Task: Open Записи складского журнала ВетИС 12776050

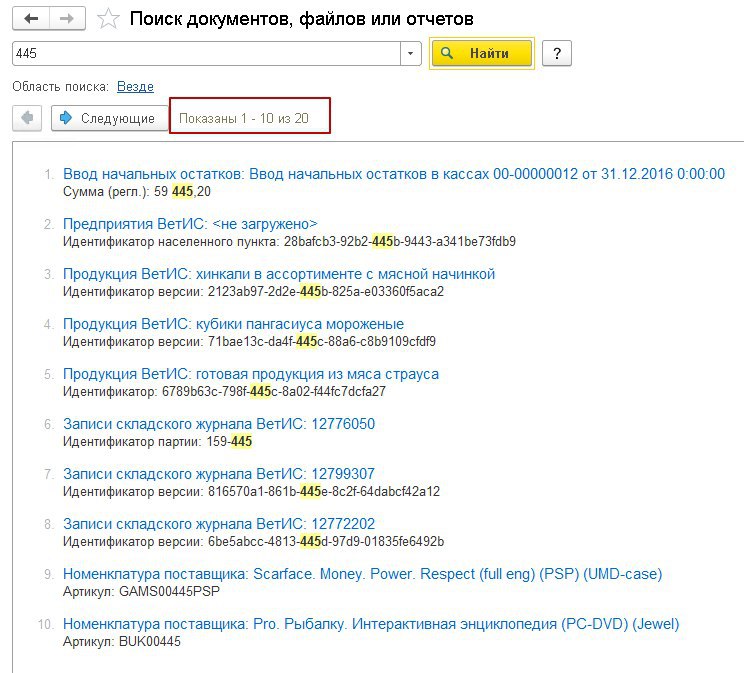Action: (219, 424)
